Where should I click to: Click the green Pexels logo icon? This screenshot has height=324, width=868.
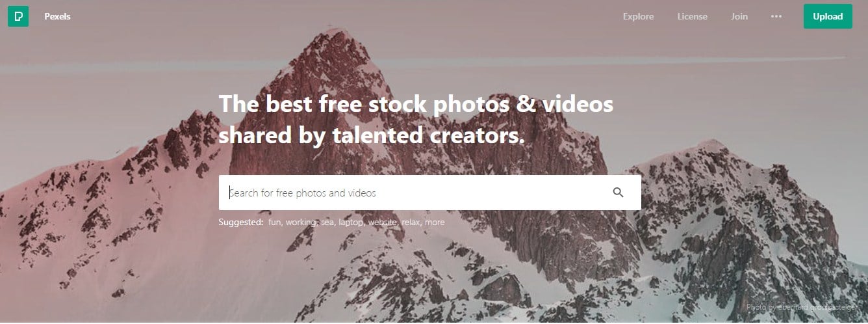(x=18, y=16)
